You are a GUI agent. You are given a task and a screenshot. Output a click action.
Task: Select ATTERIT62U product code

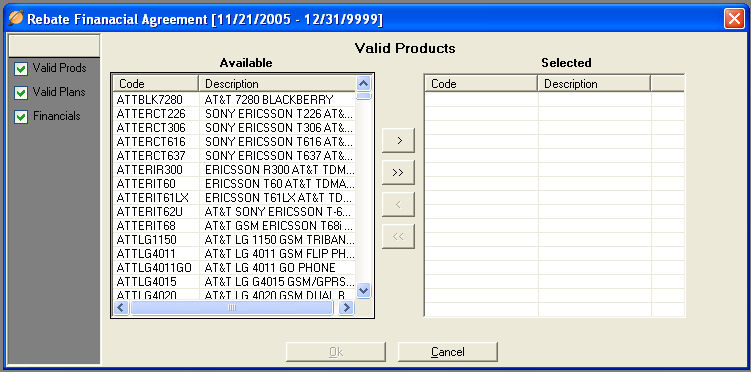point(149,212)
